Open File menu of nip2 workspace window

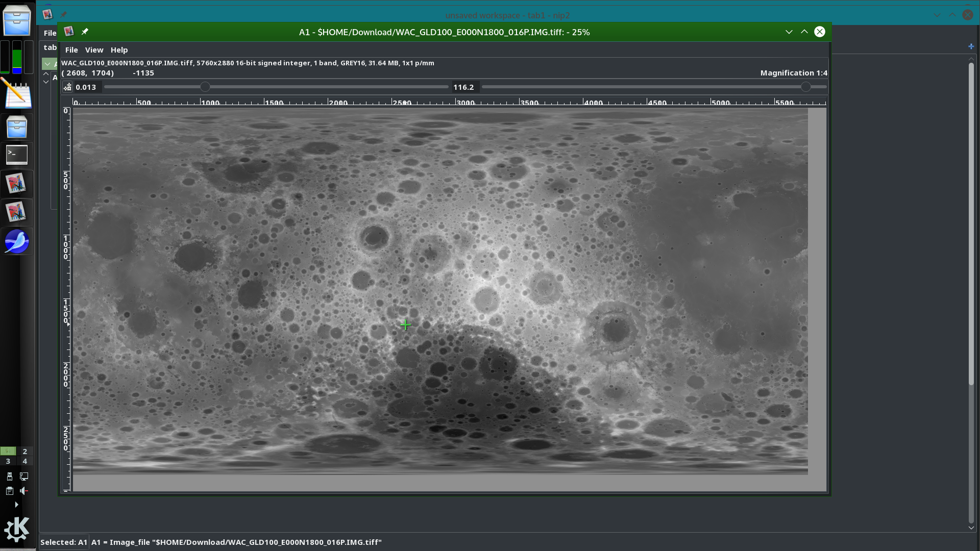click(50, 33)
